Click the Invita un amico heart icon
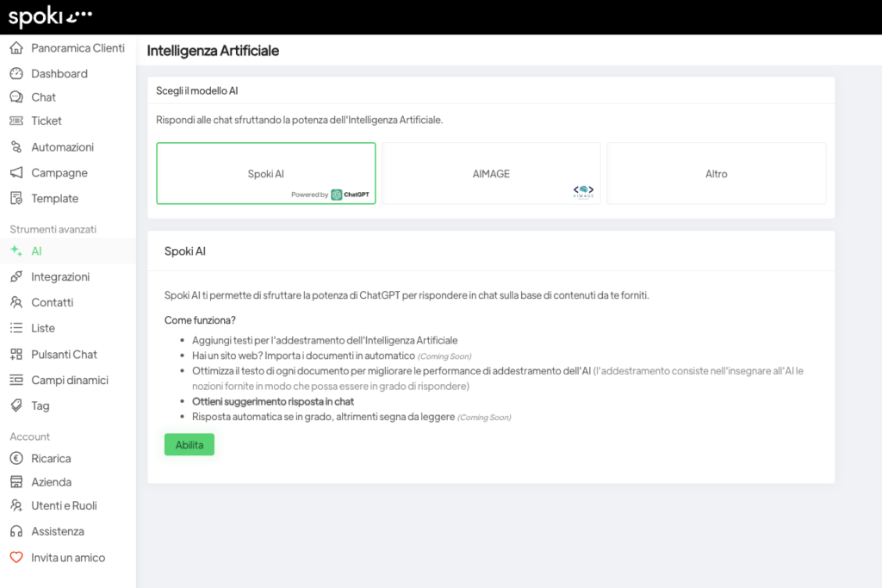This screenshot has height=588, width=882. [17, 557]
